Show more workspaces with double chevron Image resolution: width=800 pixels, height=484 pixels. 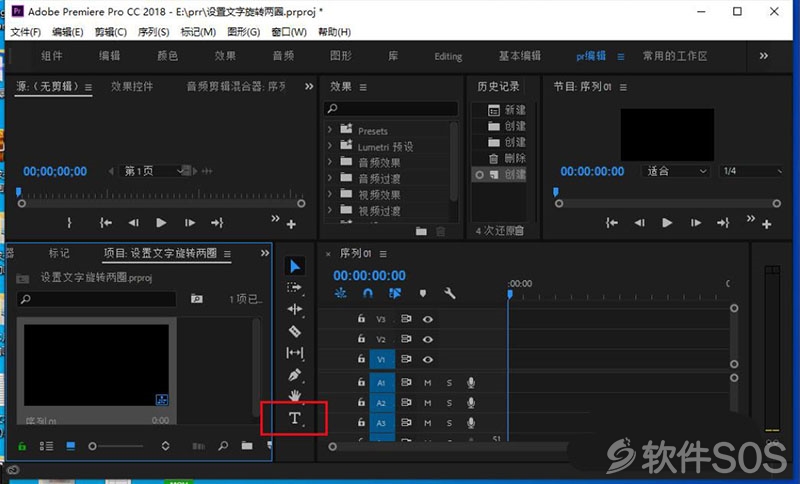(x=763, y=56)
